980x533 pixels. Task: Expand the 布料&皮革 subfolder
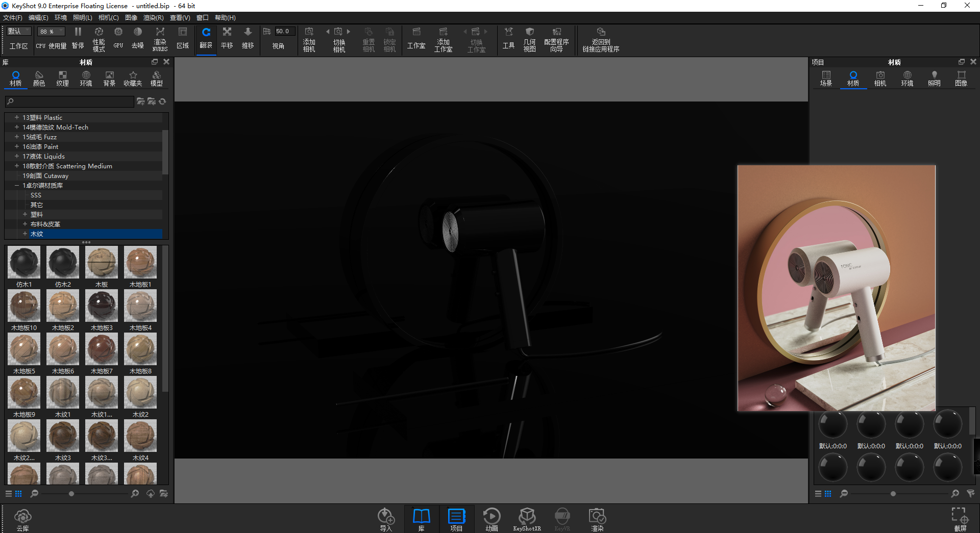coord(24,224)
